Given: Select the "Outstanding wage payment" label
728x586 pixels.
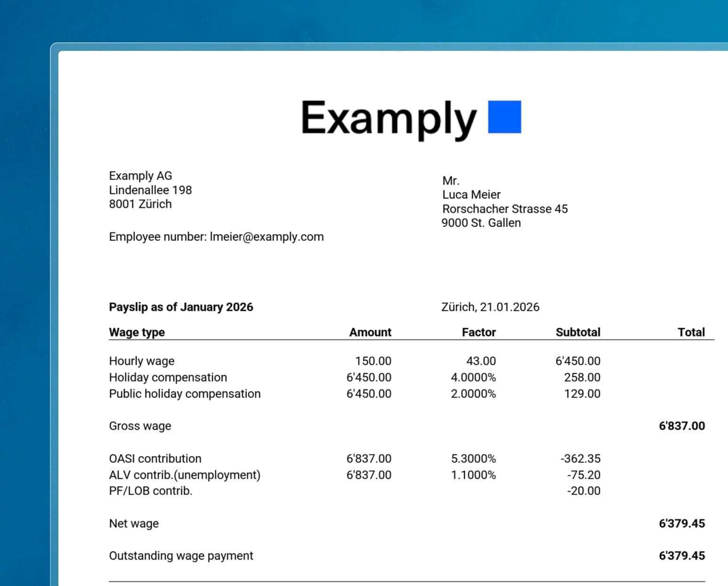Looking at the screenshot, I should (x=181, y=556).
